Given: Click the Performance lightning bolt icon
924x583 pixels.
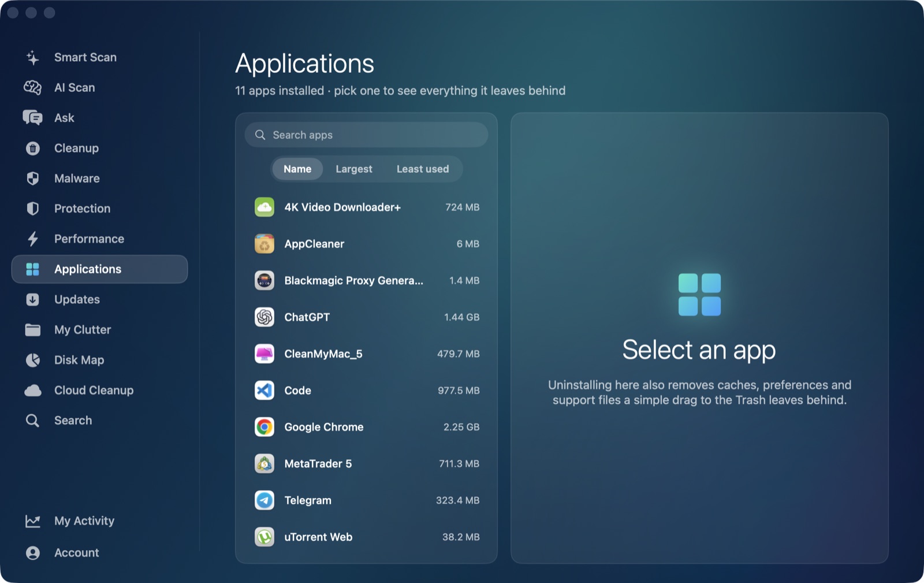Looking at the screenshot, I should (33, 239).
